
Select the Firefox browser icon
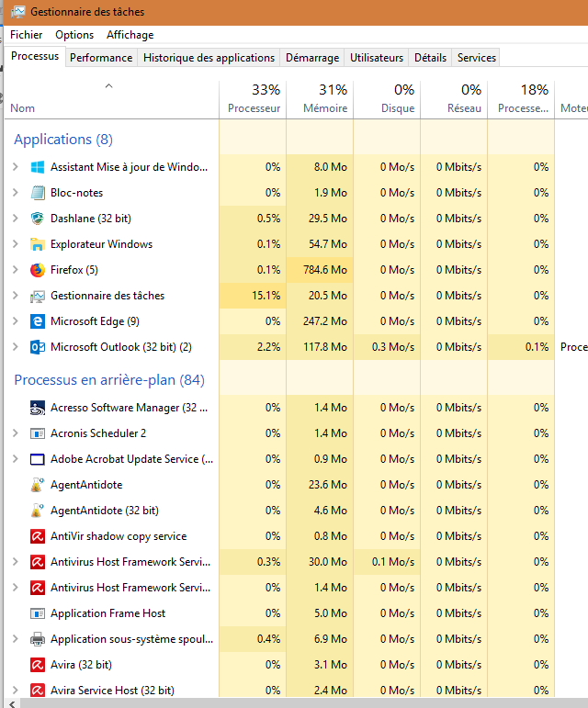click(38, 270)
